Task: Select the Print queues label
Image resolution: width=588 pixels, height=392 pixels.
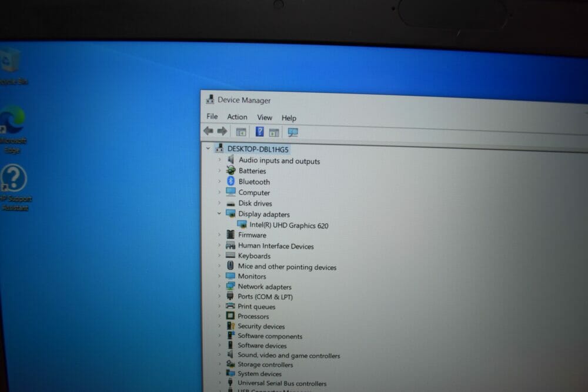Action: [256, 307]
